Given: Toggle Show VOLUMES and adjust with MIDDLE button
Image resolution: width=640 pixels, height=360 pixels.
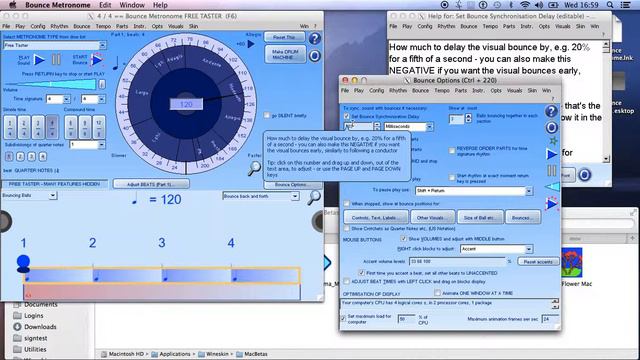Looking at the screenshot, I should click(404, 238).
